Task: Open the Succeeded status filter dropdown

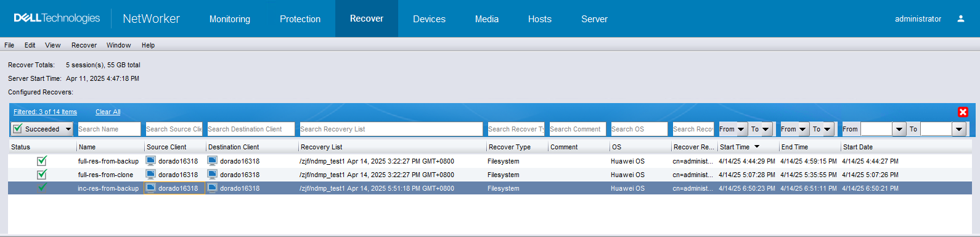Action: [x=68, y=129]
